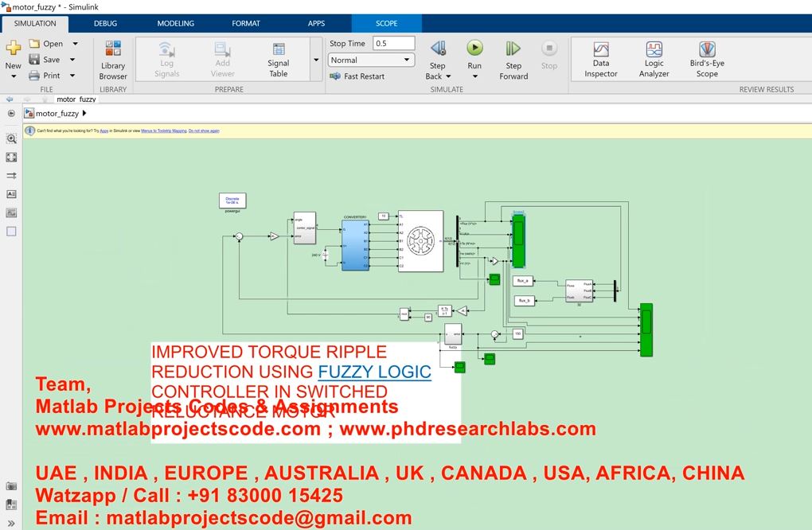Click the Stop Time input field

pyautogui.click(x=393, y=44)
